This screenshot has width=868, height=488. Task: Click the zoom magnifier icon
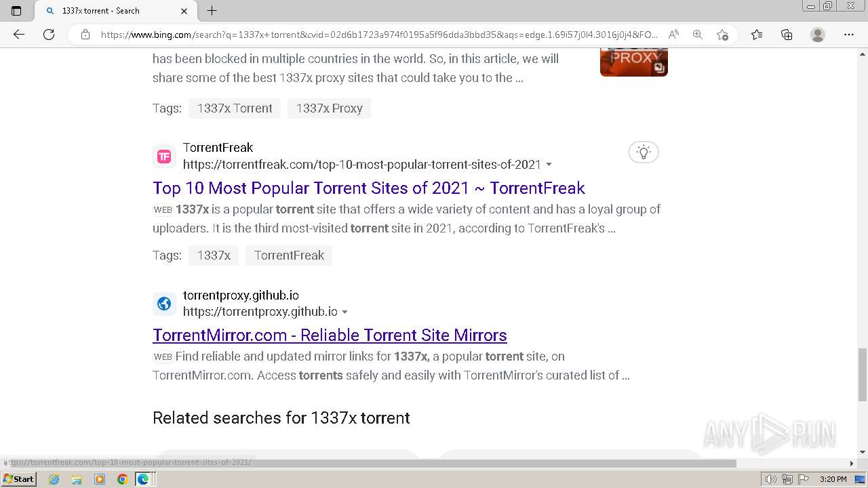point(698,35)
